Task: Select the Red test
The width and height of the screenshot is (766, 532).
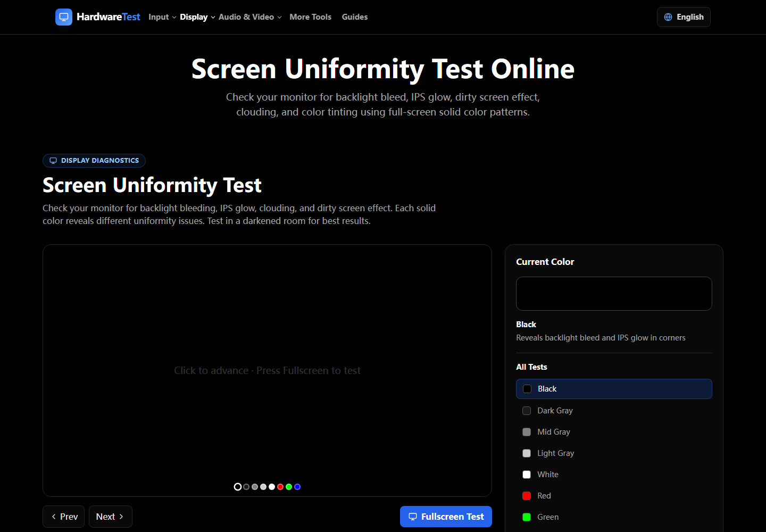Action: coord(614,496)
